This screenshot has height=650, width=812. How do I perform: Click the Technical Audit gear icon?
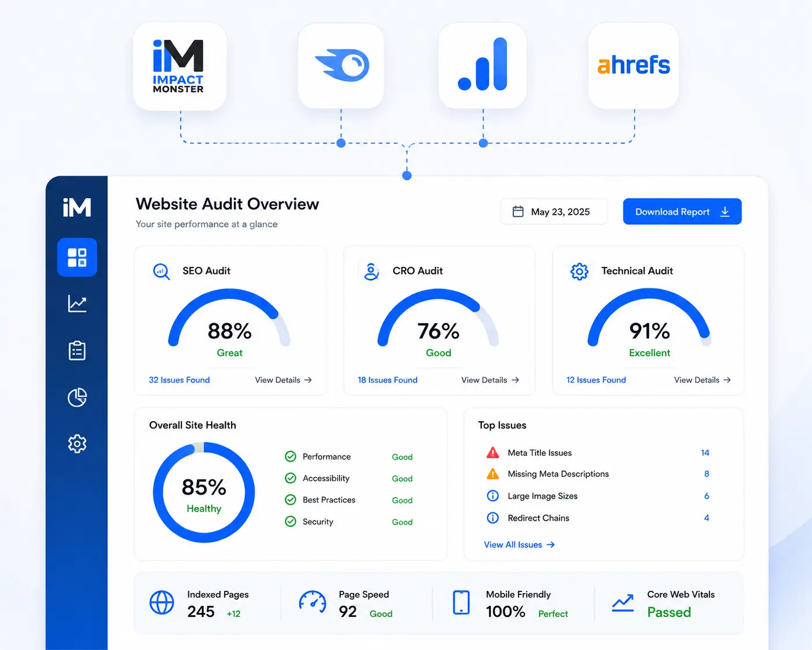tap(579, 271)
